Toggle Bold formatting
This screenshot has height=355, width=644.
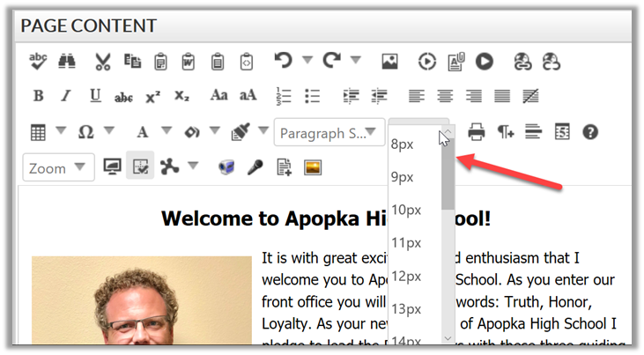tap(38, 96)
